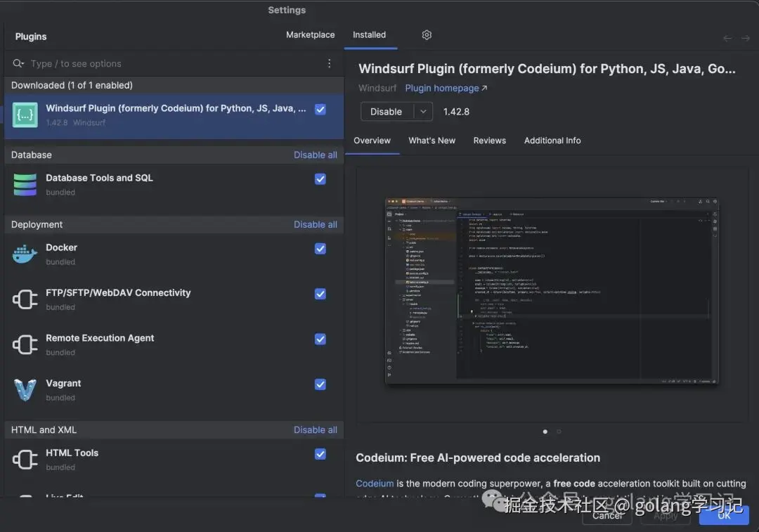The width and height of the screenshot is (759, 532).
Task: Toggle the Windsurf Plugin enabled checkbox
Action: (x=320, y=110)
